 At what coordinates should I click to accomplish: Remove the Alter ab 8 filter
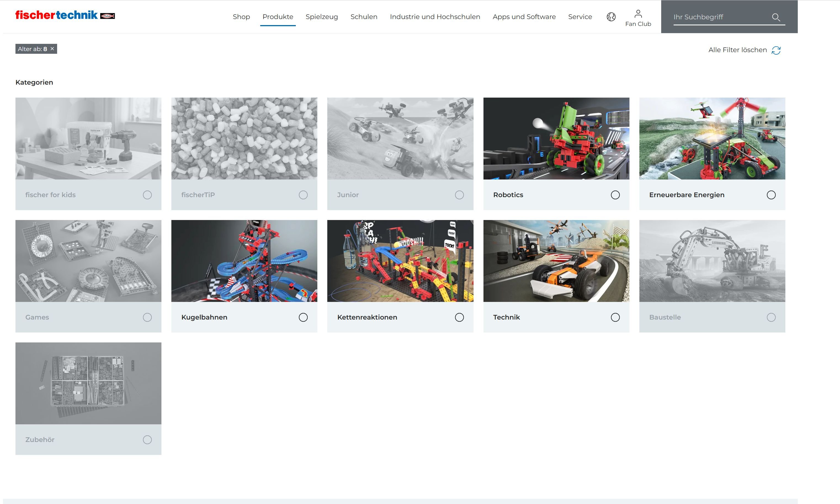pos(52,49)
